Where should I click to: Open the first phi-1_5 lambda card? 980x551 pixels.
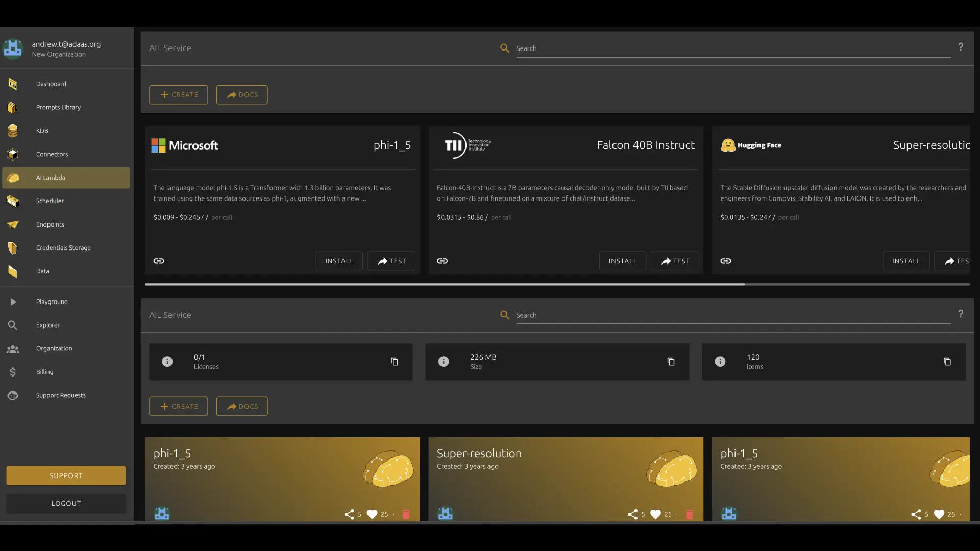pos(282,479)
